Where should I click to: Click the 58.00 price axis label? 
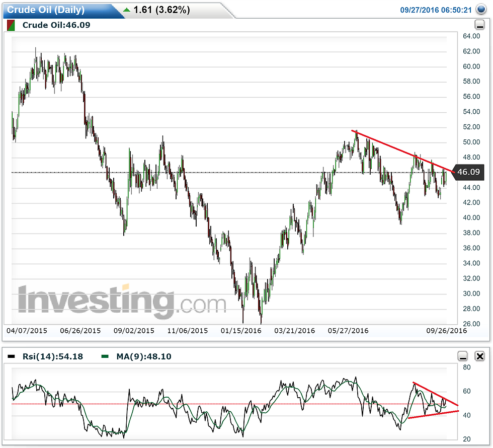point(471,82)
